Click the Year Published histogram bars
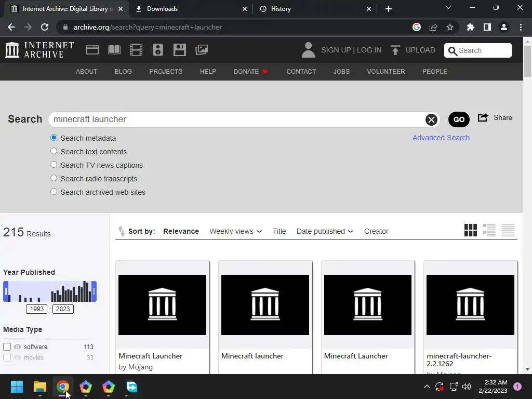Viewport: 532px width, 399px height. click(50, 291)
